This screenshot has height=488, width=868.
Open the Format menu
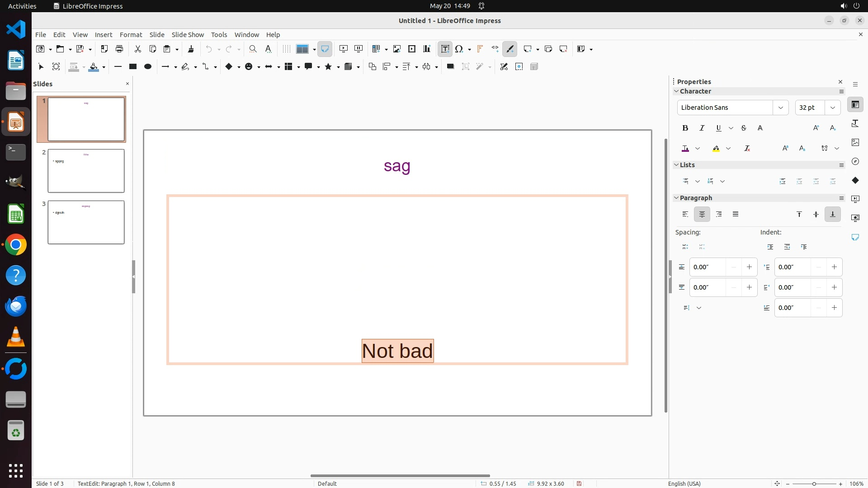[x=131, y=34]
